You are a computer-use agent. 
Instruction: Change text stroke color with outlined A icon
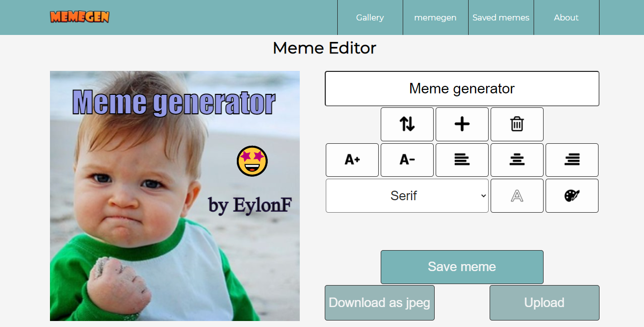point(517,196)
